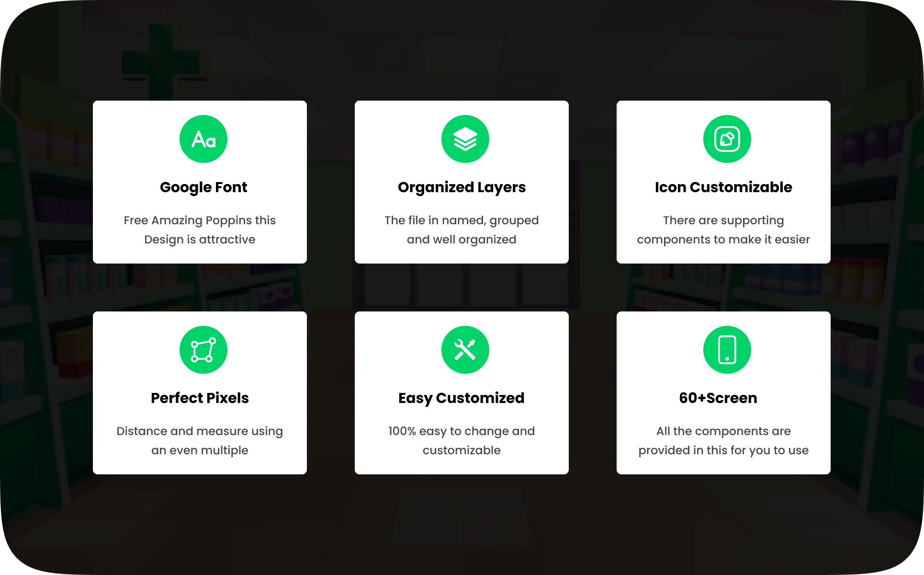
Task: Select the Organized Layers heading
Action: tap(462, 187)
